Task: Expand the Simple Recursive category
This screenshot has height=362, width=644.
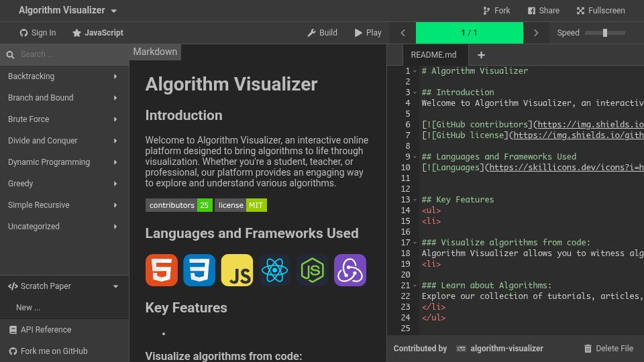Action: 64,205
